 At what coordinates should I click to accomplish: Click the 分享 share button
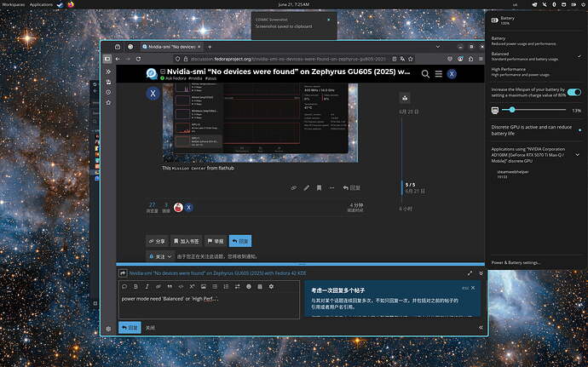(x=157, y=241)
